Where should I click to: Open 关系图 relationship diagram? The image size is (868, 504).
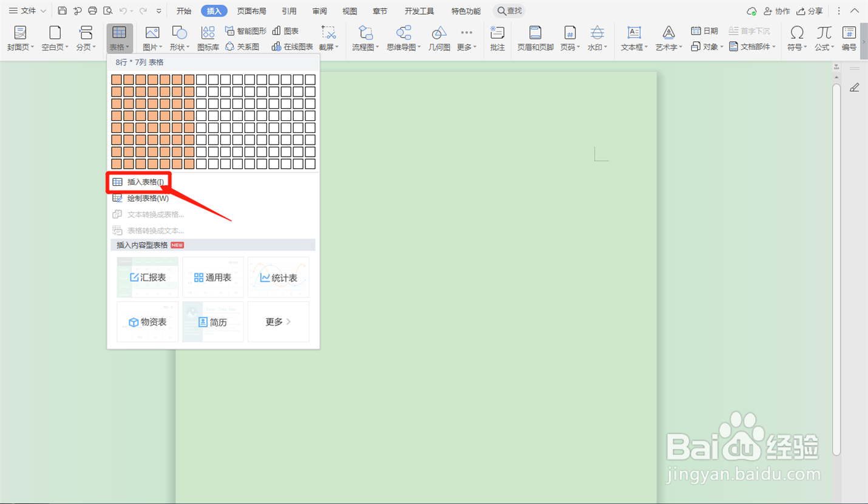pyautogui.click(x=242, y=47)
